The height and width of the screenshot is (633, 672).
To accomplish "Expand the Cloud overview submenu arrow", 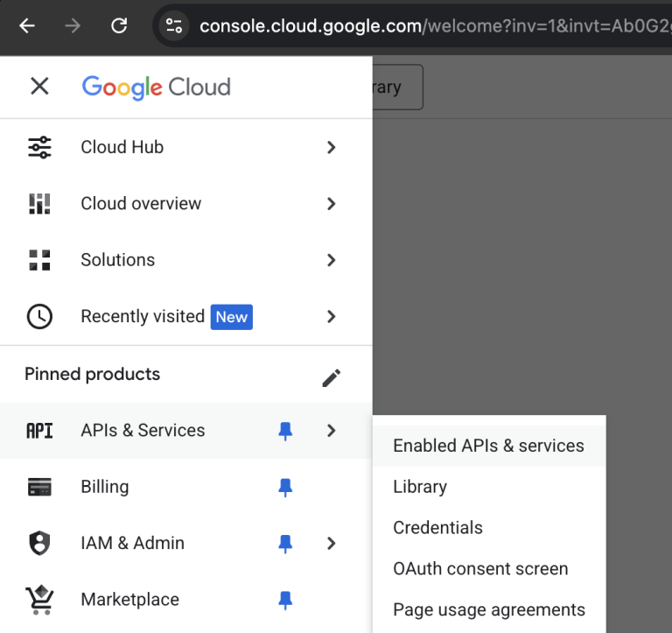I will point(331,204).
